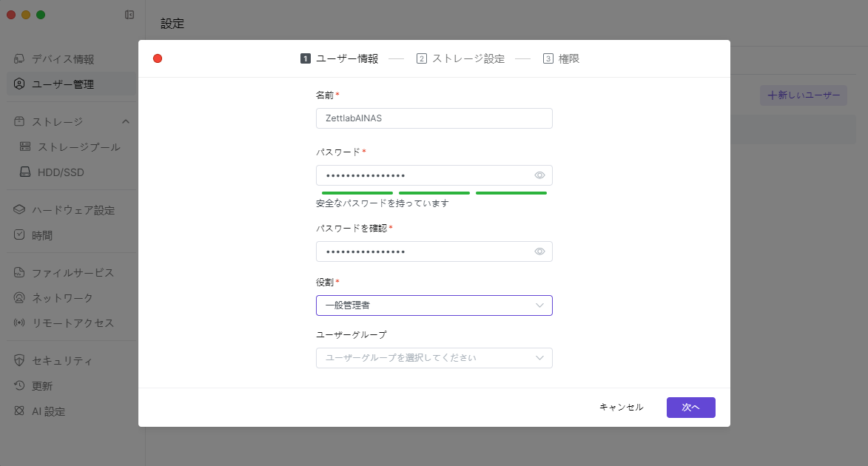Go to step 2 ストレージ設定
The image size is (868, 466).
click(460, 59)
